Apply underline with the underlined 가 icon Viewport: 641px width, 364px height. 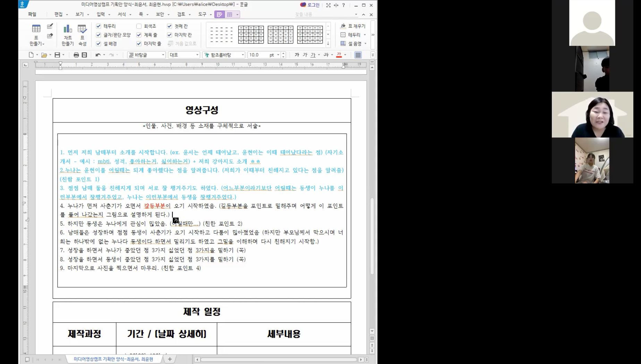(313, 55)
